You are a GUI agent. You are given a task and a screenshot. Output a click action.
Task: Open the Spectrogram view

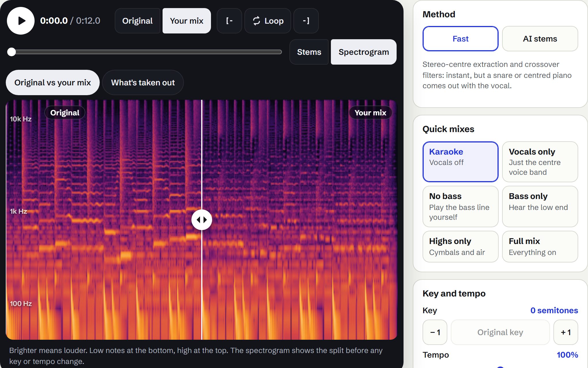(364, 52)
